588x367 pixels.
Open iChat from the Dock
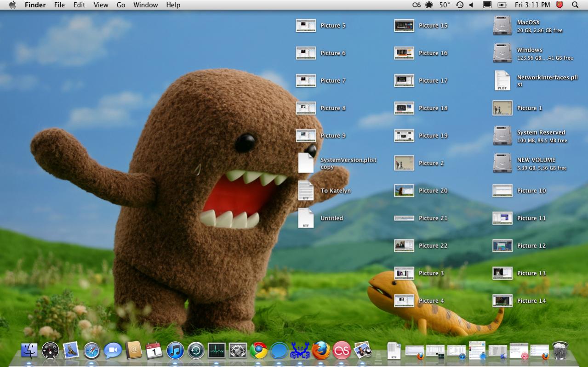click(113, 351)
